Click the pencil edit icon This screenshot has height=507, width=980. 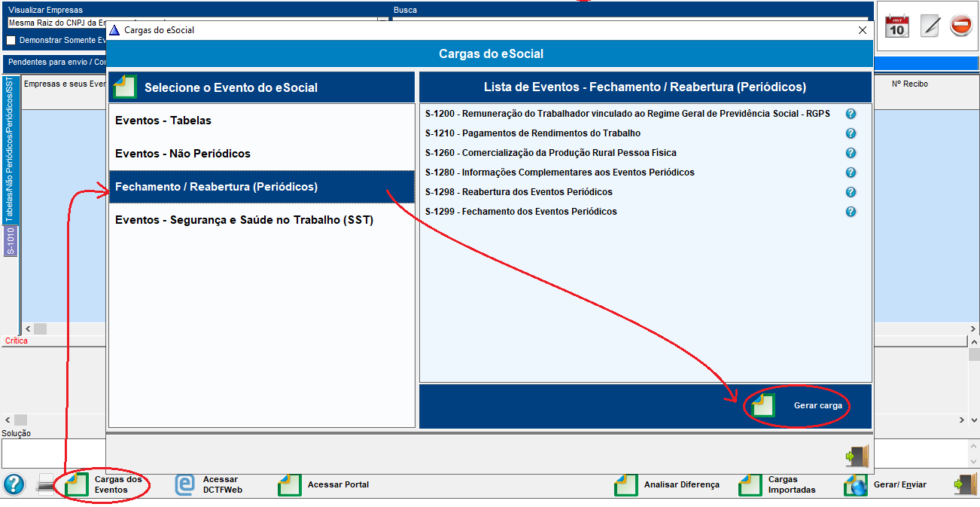(x=930, y=26)
